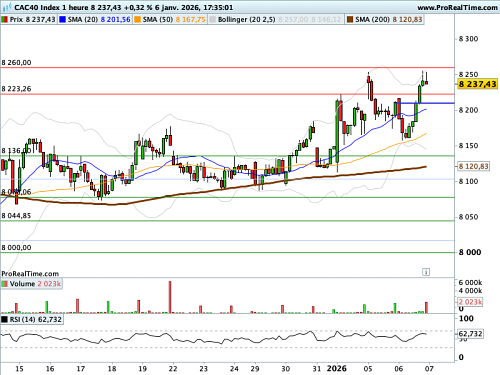
Task: Click the bold 8 000 price axis value
Action: click(470, 252)
